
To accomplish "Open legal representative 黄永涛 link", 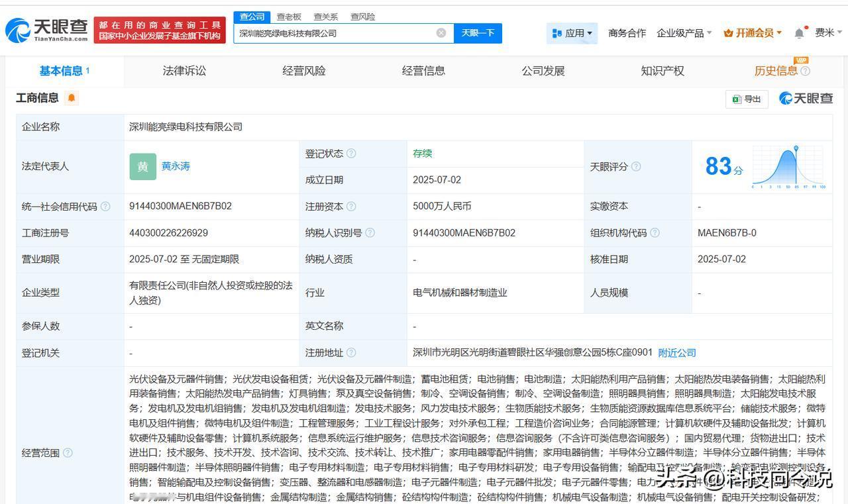I will 176,166.
